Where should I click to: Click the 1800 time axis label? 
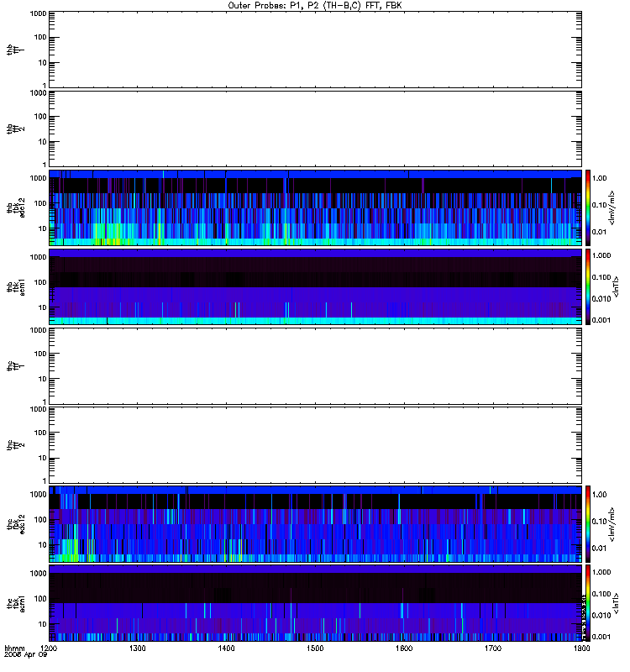coord(581,648)
